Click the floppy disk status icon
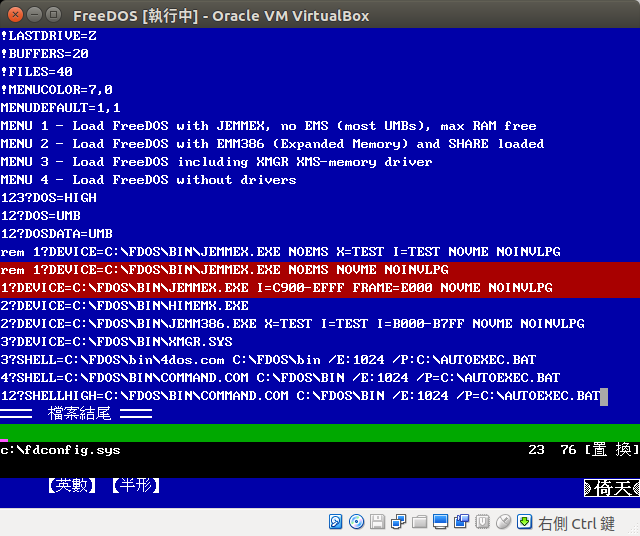This screenshot has width=640, height=536. 378,522
